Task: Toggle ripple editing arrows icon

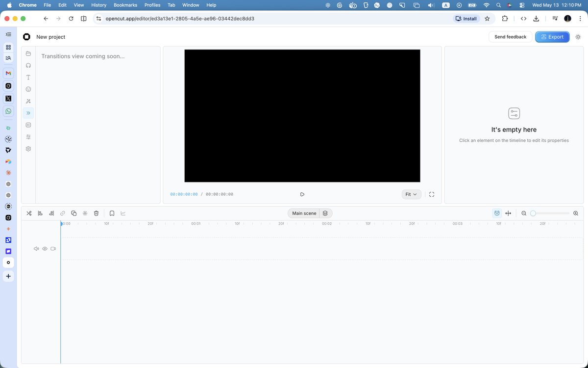Action: point(508,213)
